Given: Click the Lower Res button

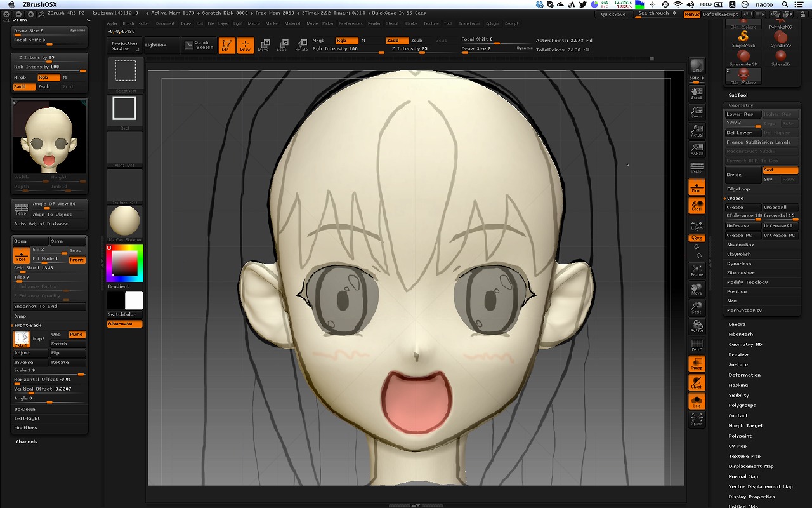Looking at the screenshot, I should [743, 114].
